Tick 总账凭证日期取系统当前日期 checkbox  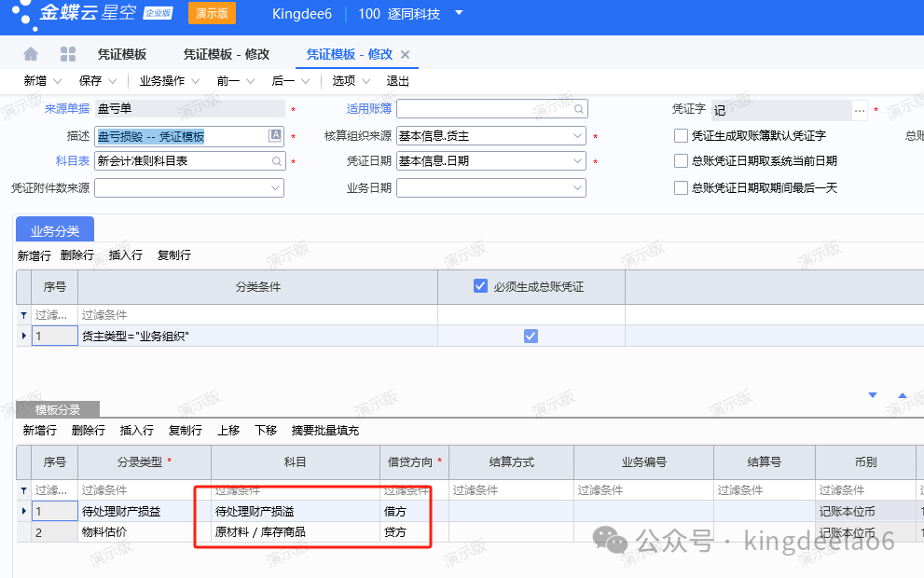[682, 161]
